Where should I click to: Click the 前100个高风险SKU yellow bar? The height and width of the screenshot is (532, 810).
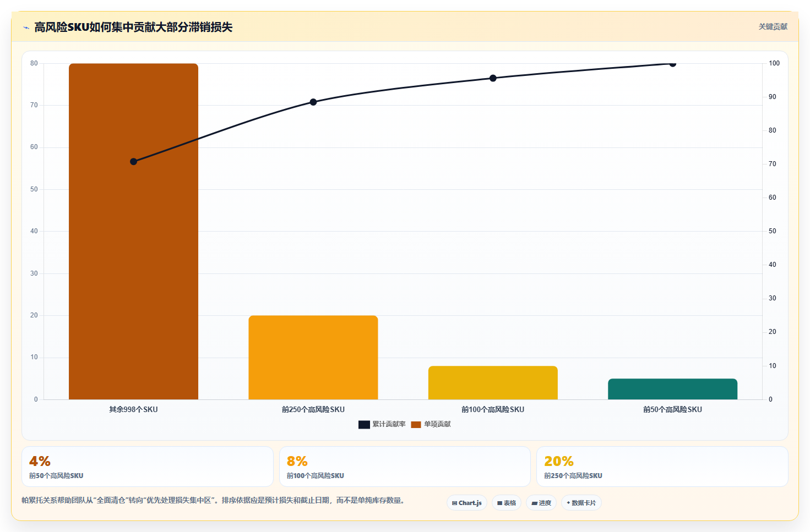(x=493, y=382)
